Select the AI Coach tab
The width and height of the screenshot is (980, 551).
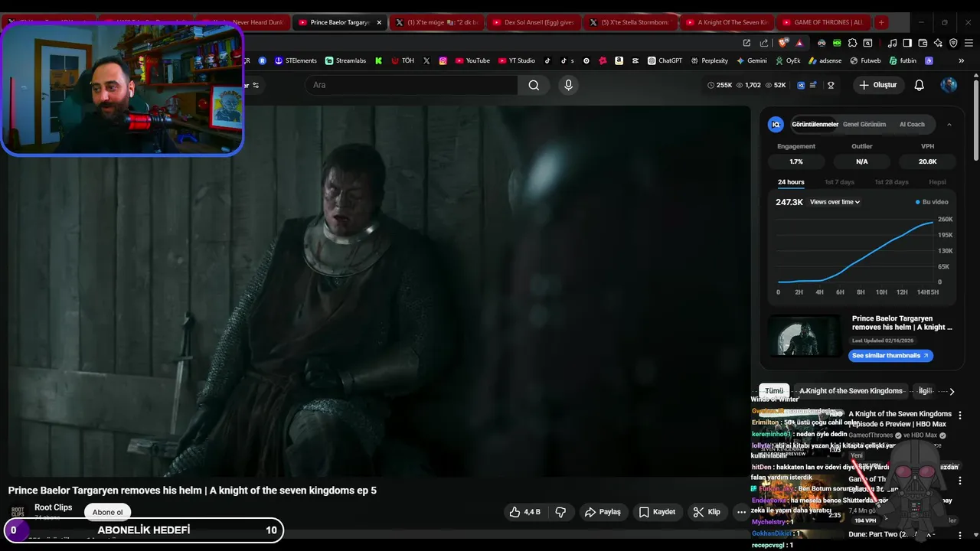912,124
